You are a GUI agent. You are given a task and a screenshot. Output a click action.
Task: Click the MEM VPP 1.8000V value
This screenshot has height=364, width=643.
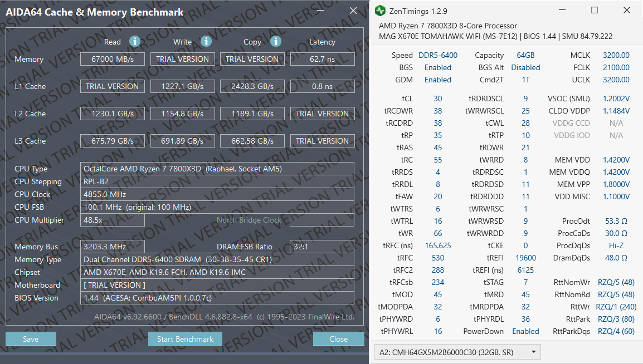pyautogui.click(x=616, y=185)
